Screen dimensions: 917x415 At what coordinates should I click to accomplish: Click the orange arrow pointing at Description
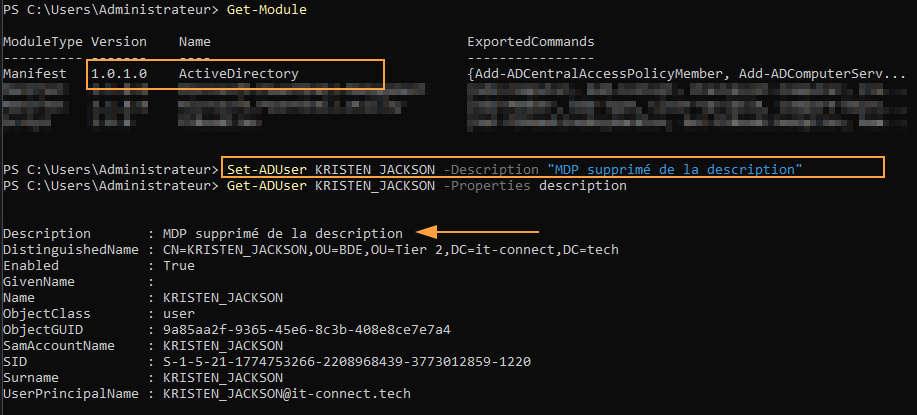(x=450, y=232)
